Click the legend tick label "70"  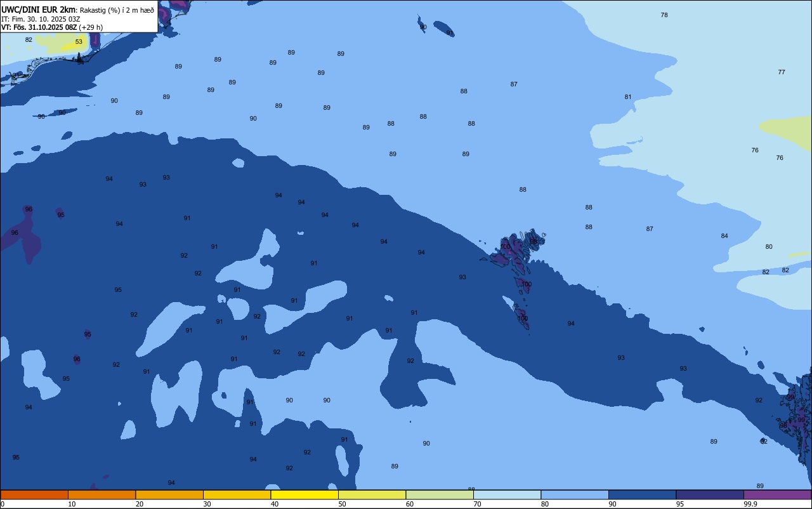coord(477,504)
